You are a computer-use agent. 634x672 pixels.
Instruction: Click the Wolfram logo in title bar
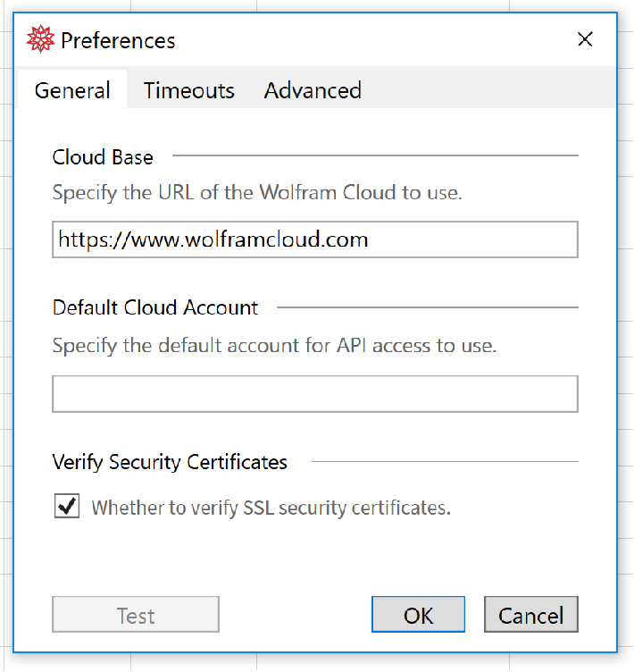point(40,40)
